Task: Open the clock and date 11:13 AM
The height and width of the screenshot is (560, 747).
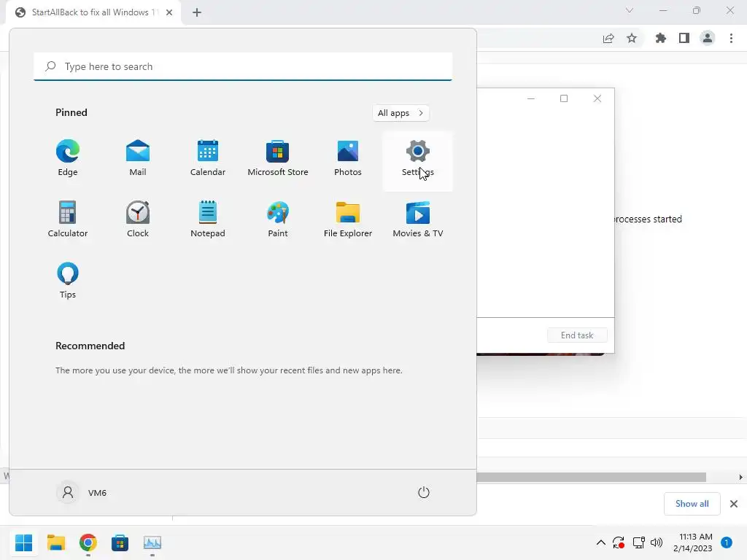Action: [693, 542]
